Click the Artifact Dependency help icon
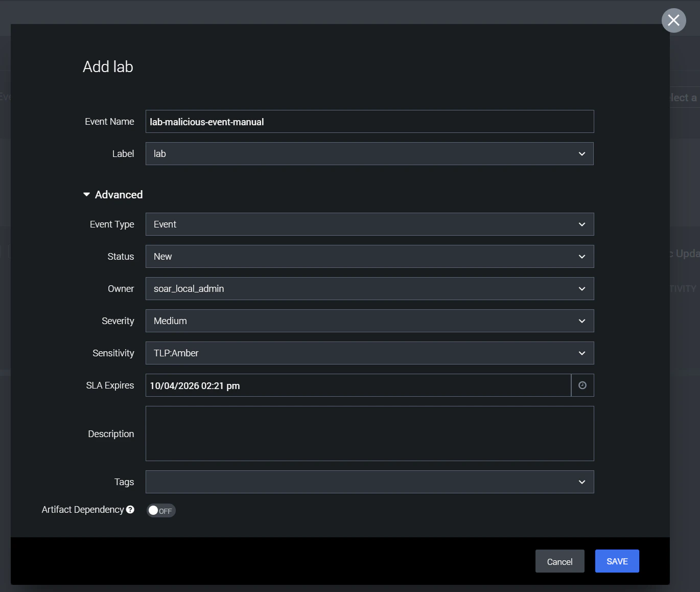The height and width of the screenshot is (592, 700). [130, 510]
